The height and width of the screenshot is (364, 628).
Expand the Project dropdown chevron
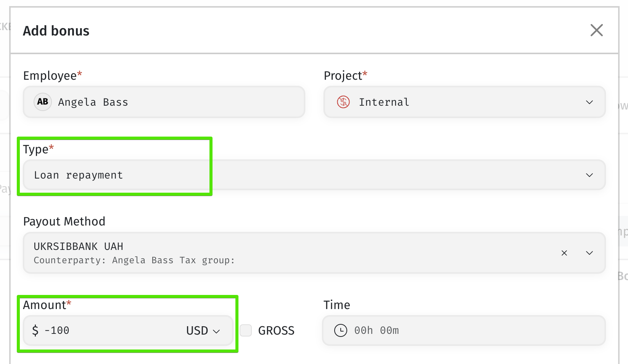589,102
